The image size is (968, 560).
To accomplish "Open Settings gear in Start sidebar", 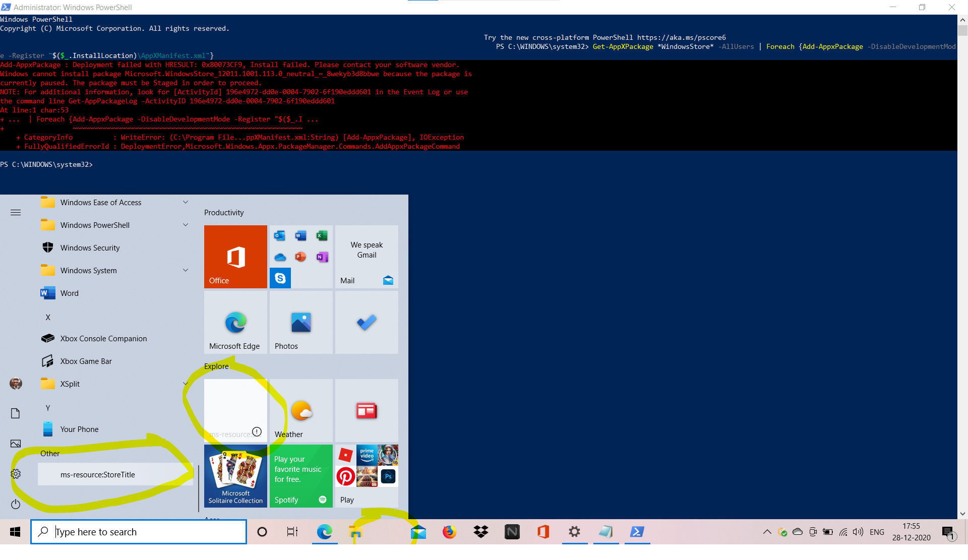I will click(16, 474).
